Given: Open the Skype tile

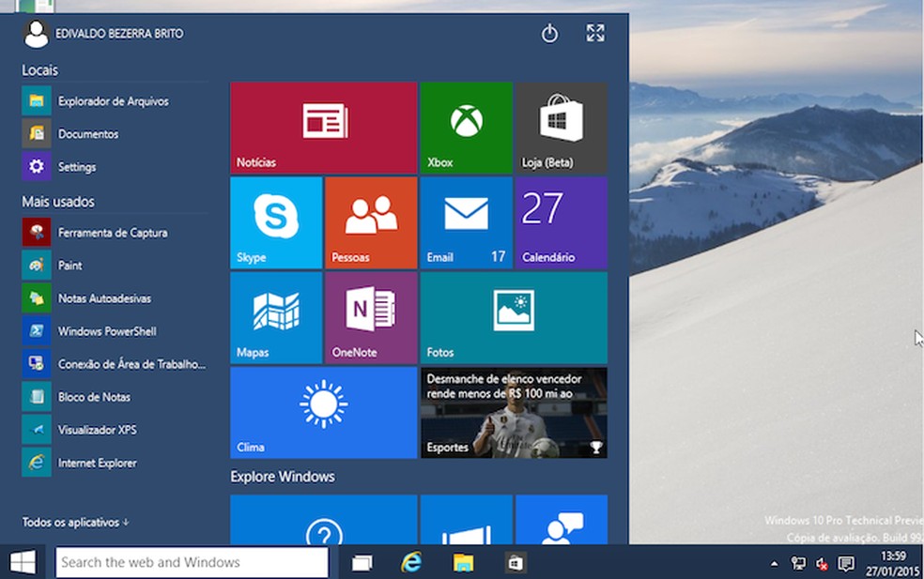Looking at the screenshot, I should point(275,222).
